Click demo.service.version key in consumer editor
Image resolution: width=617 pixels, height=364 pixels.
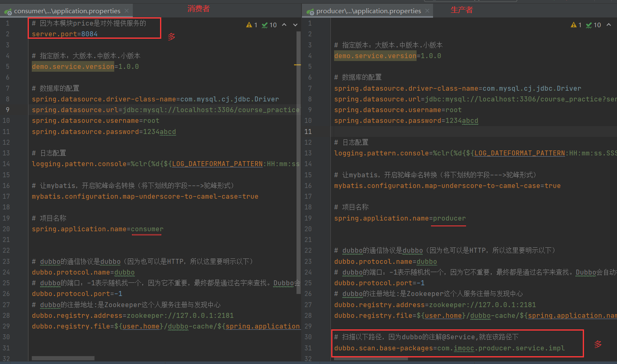[73, 67]
